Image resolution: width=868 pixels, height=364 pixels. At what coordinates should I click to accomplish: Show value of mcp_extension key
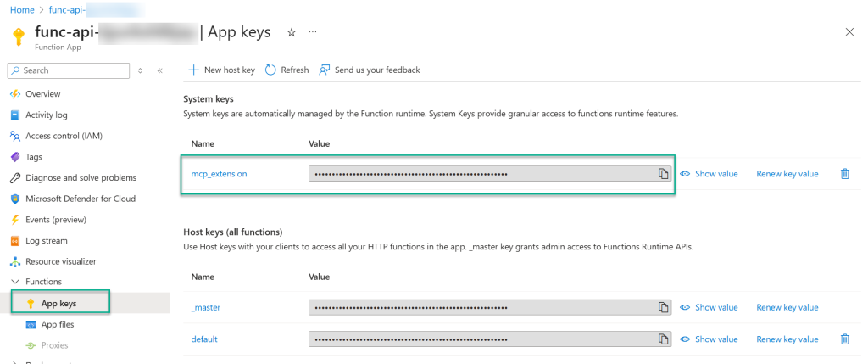click(709, 174)
